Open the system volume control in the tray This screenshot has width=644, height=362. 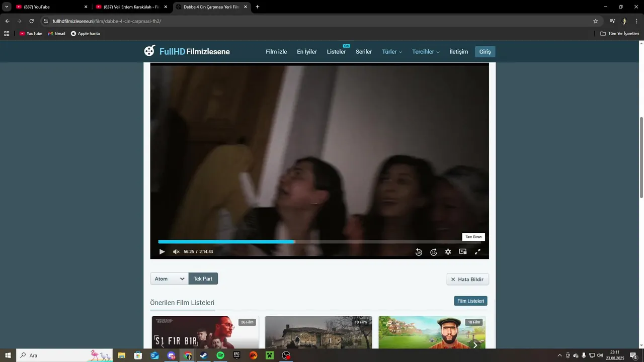600,355
